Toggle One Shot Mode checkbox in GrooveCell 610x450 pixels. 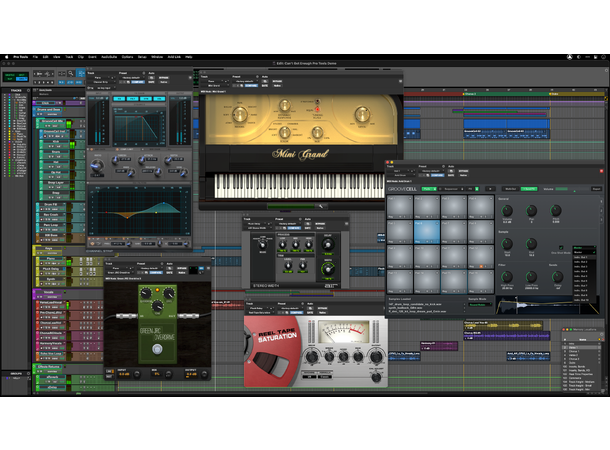coord(561,247)
